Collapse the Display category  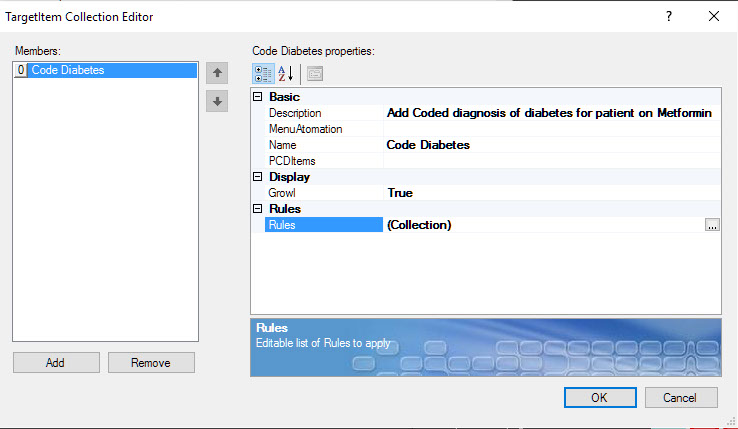click(258, 177)
